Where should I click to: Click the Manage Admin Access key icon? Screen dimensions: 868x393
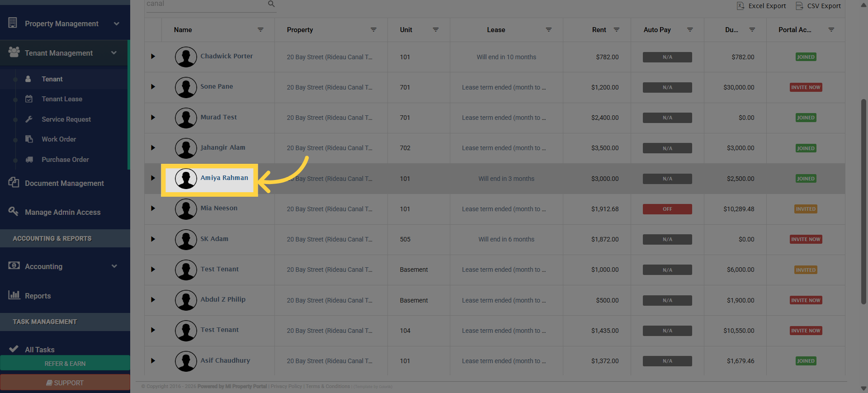point(14,211)
